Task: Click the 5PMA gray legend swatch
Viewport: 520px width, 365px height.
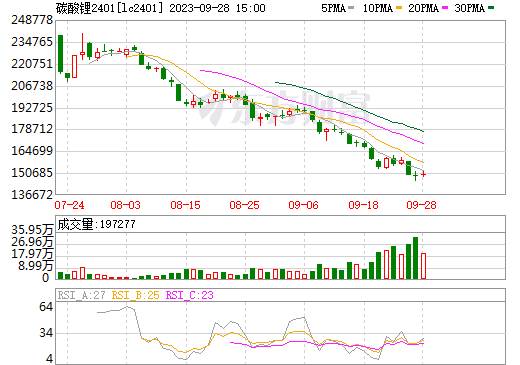Action: pos(351,8)
